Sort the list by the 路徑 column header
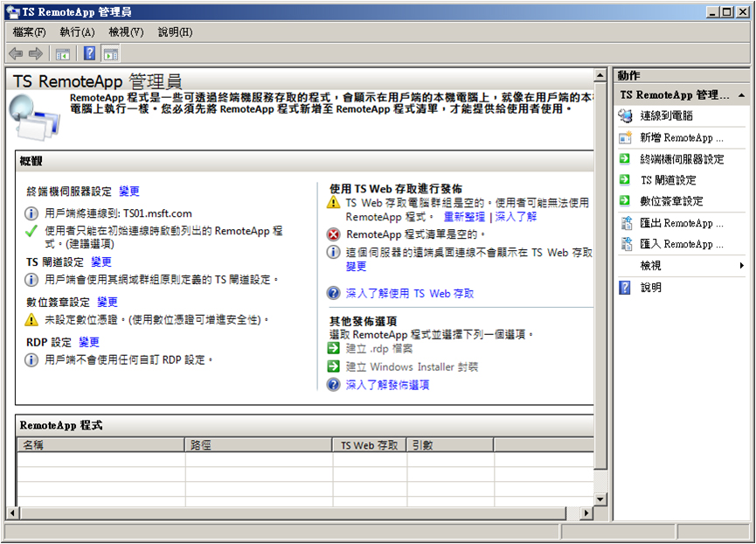Image resolution: width=756 pixels, height=544 pixels. pyautogui.click(x=259, y=445)
